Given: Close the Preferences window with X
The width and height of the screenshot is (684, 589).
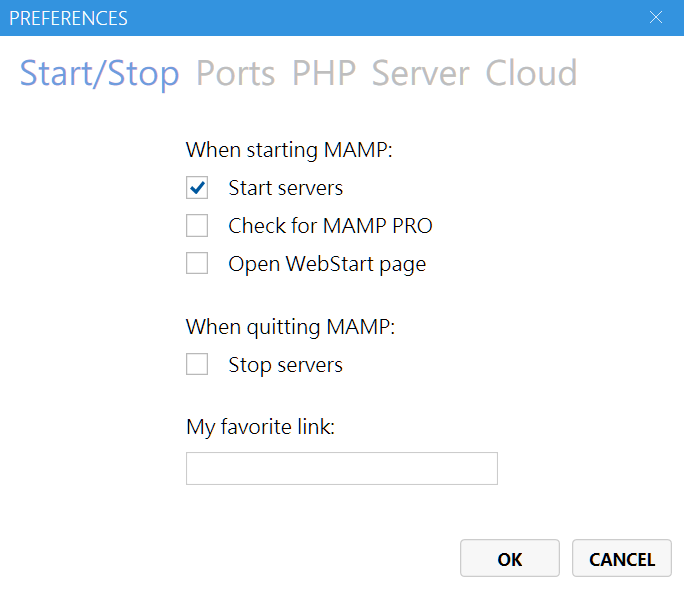Looking at the screenshot, I should pyautogui.click(x=656, y=18).
